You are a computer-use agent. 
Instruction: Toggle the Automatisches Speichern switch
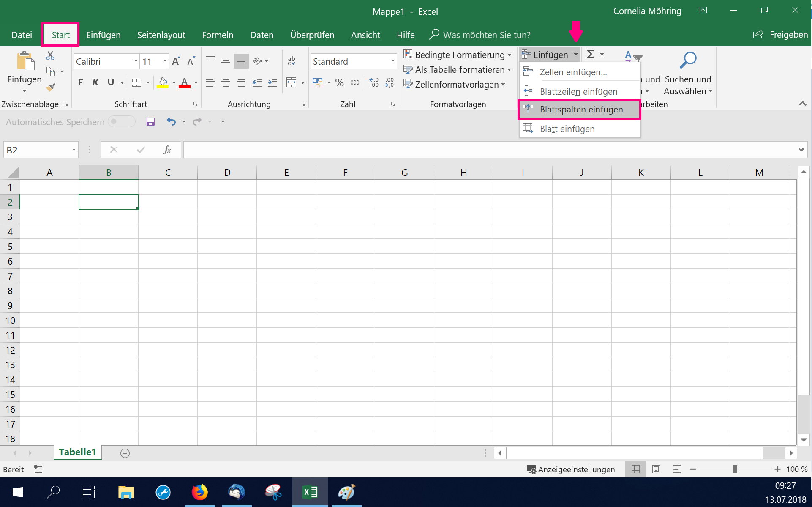[121, 122]
